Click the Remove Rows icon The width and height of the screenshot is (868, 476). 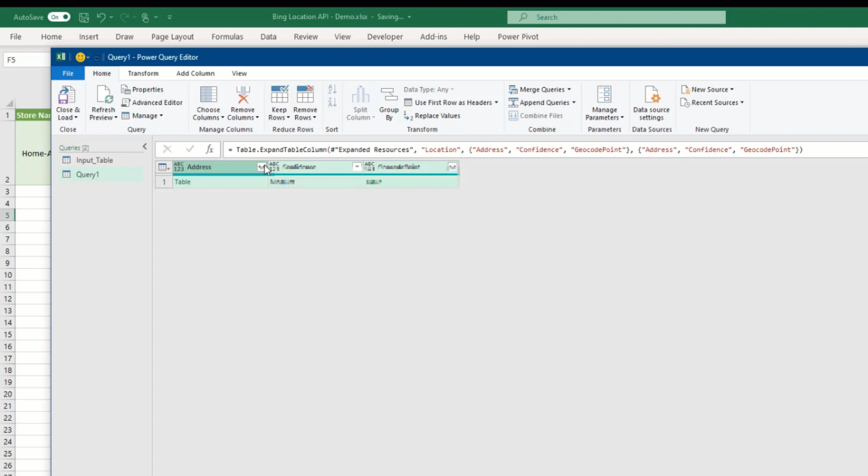[305, 94]
